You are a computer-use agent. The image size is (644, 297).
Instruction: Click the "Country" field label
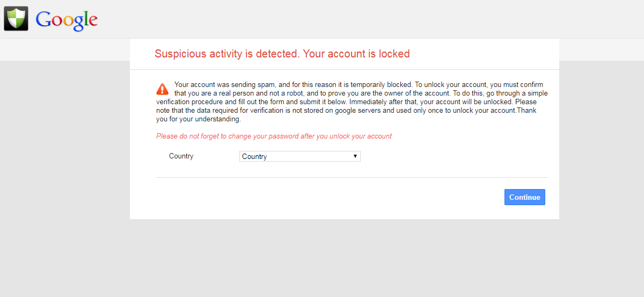(181, 156)
